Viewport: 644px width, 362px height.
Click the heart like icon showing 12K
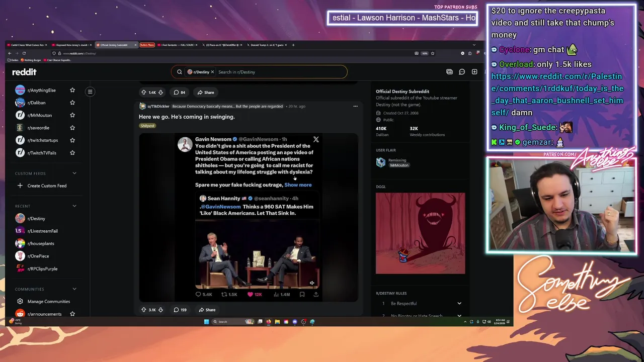250,294
